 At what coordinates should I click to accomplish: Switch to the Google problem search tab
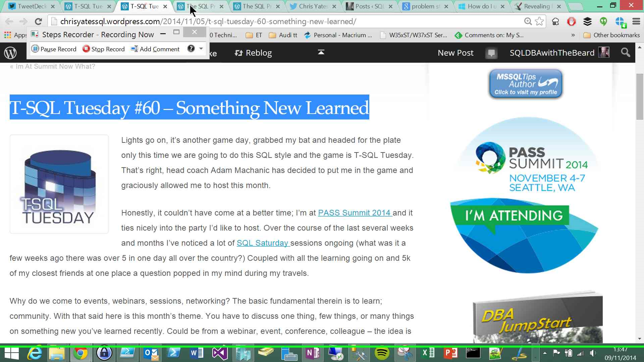point(425,6)
